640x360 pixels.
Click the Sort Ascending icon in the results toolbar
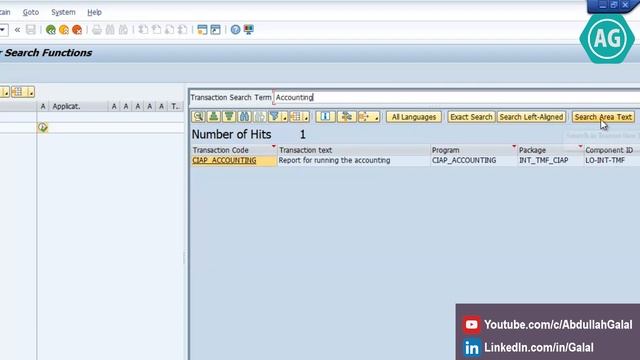[x=213, y=117]
